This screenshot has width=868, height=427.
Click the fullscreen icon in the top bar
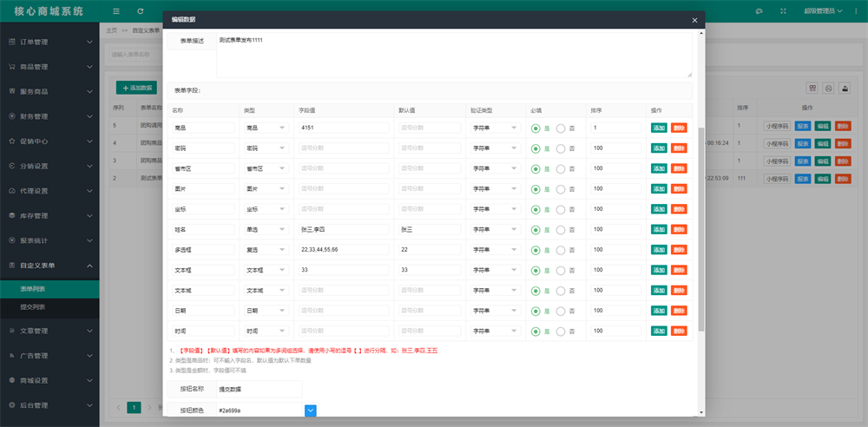coord(783,11)
